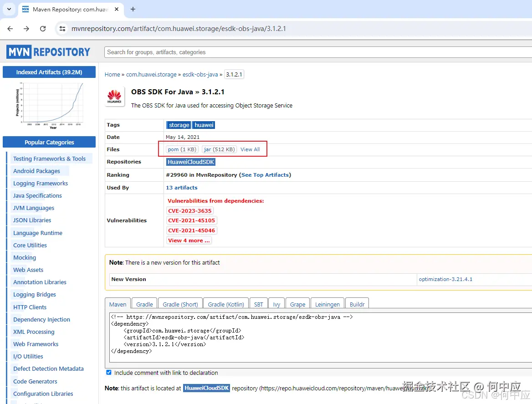Open JSON Libraries category
The height and width of the screenshot is (404, 532).
pos(32,220)
